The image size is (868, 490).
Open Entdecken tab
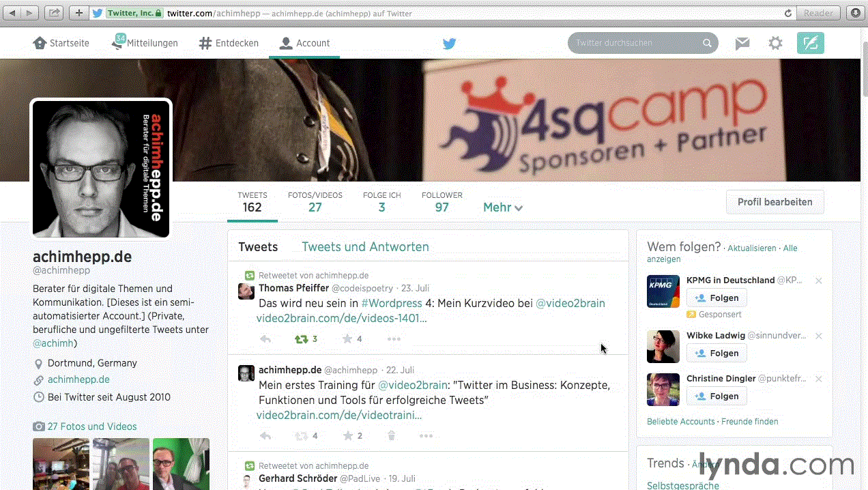229,43
